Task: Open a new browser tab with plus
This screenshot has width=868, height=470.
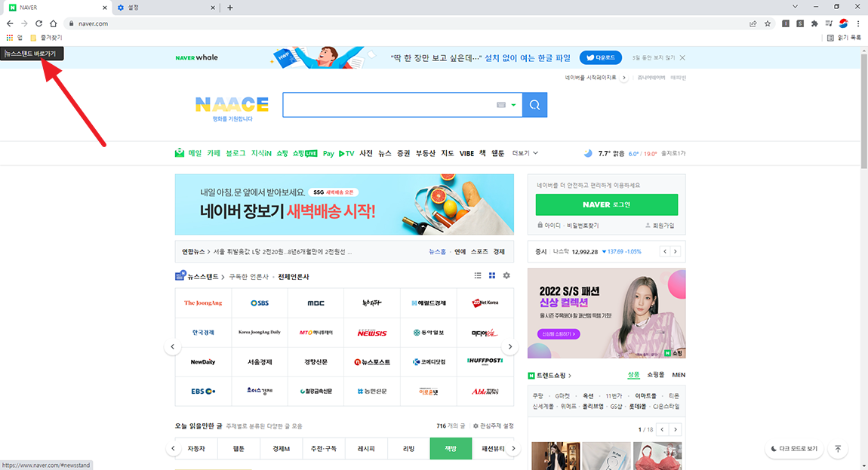Action: (x=229, y=8)
